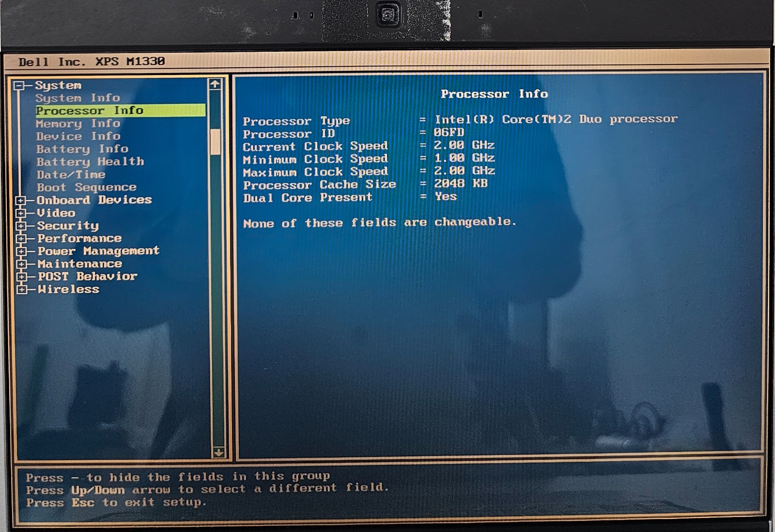Screen dimensions: 775x532
Task: Expand the Security group
Action: [x=21, y=226]
